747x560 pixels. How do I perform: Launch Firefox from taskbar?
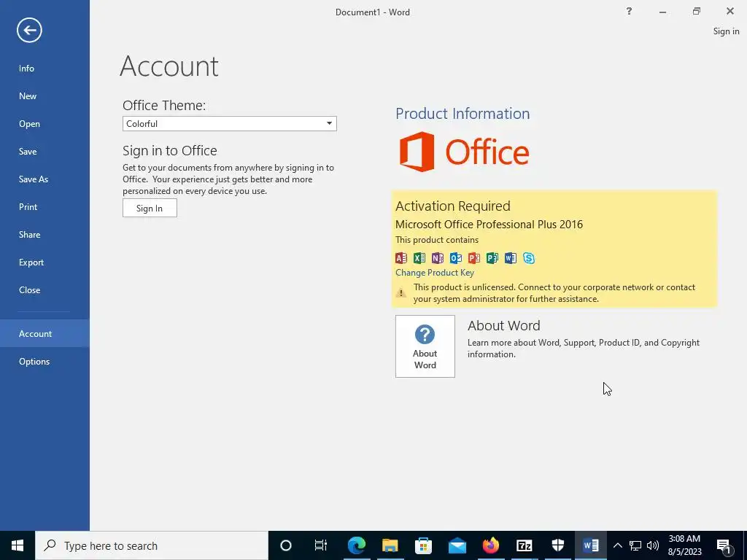click(x=490, y=545)
